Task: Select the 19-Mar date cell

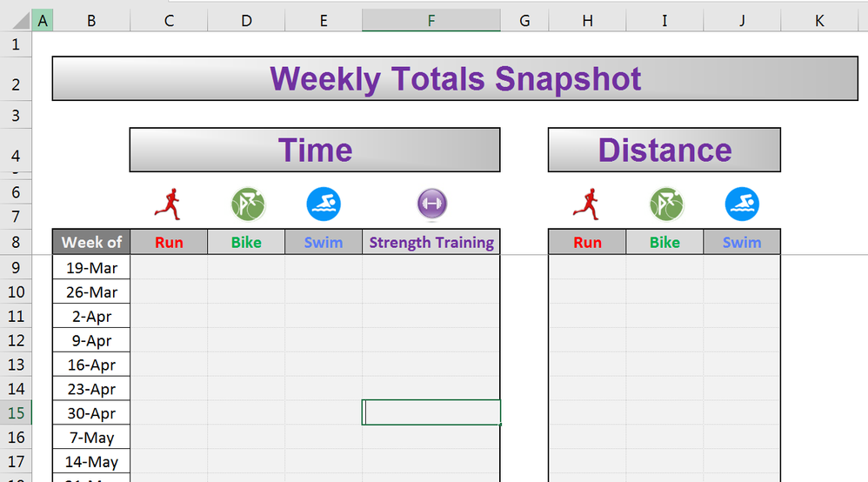Action: point(91,268)
